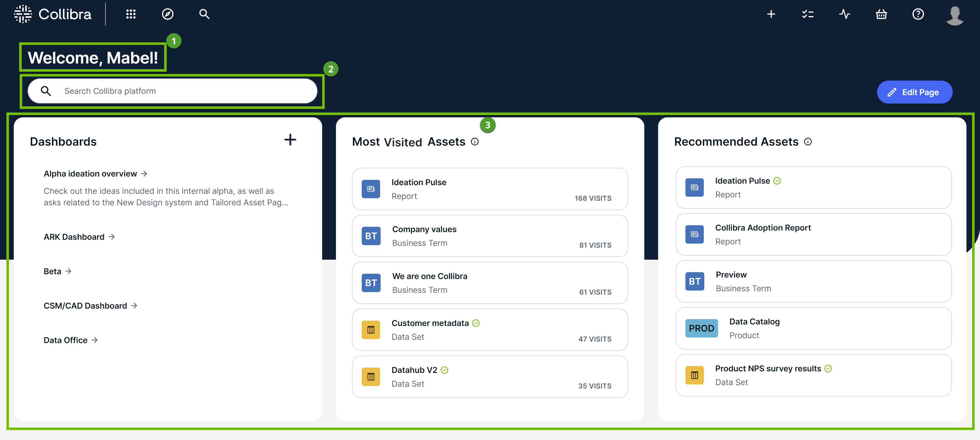Screen dimensions: 980x440
Task: Add a dashboard with the plus icon
Action: click(290, 140)
